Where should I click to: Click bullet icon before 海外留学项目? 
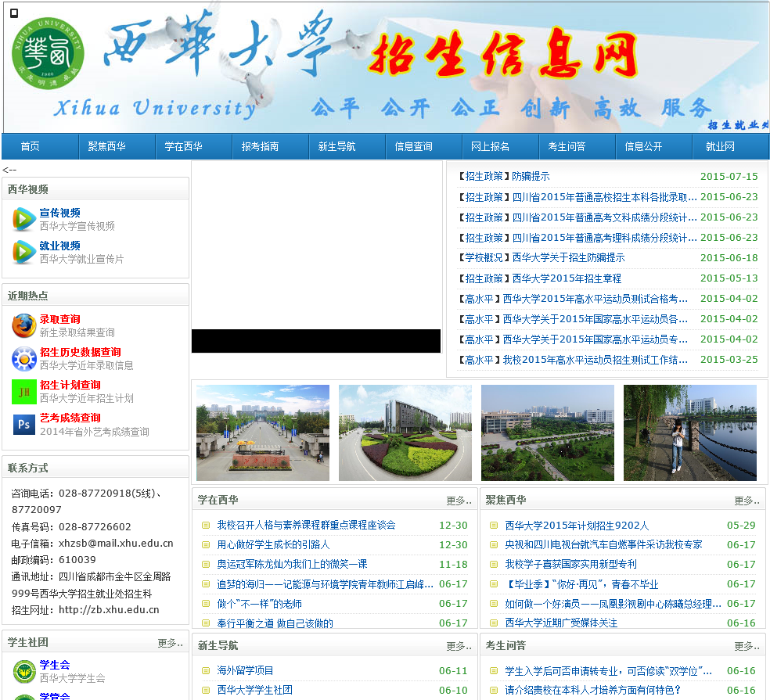tap(206, 670)
